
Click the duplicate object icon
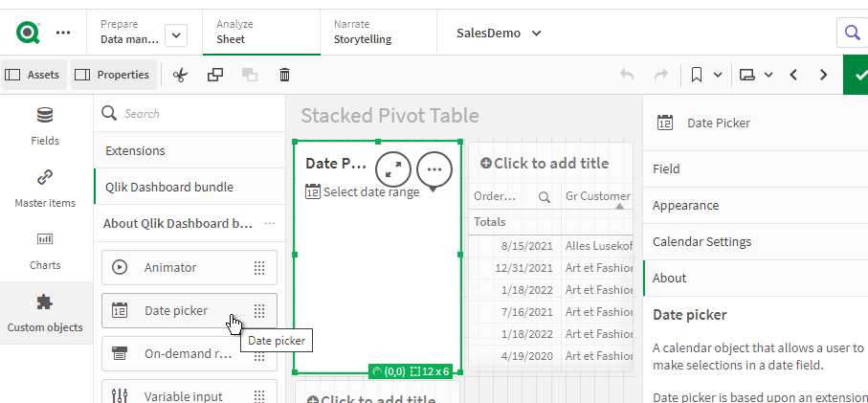(215, 75)
